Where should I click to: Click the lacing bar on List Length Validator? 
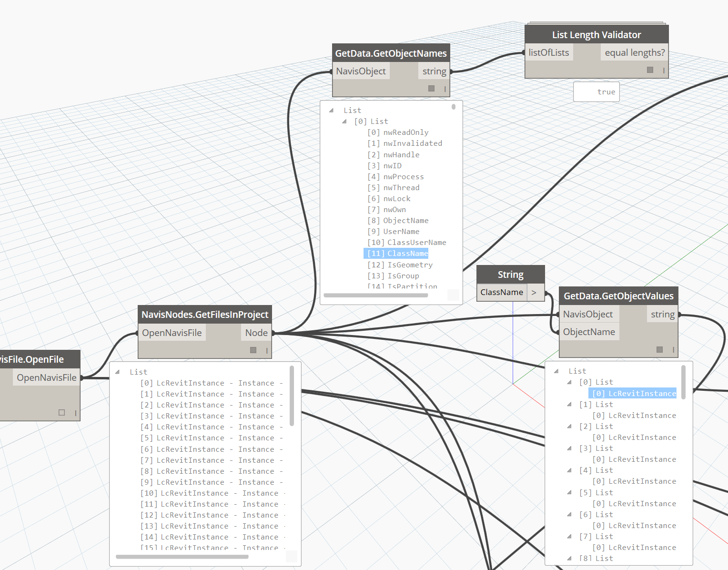(x=664, y=70)
